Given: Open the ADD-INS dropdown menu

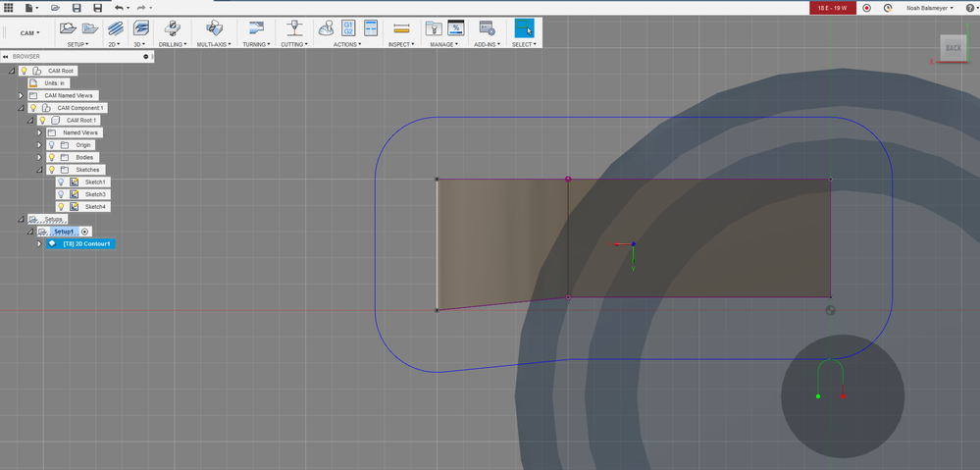Looking at the screenshot, I should (487, 44).
